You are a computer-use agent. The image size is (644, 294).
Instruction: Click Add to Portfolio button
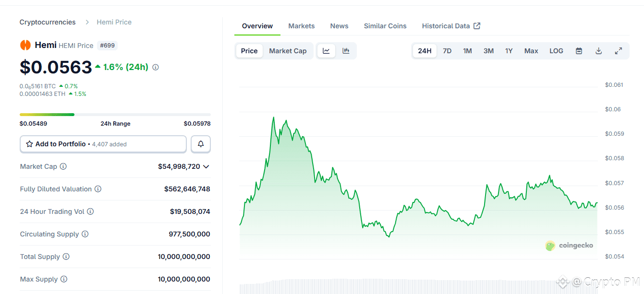(x=103, y=144)
